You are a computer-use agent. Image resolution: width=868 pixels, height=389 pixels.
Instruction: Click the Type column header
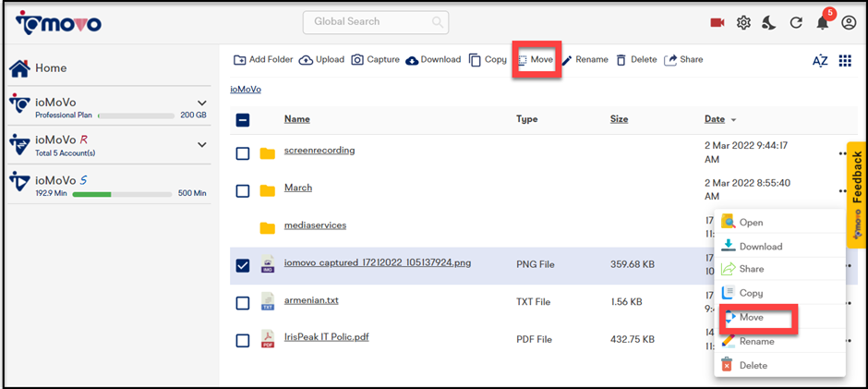click(x=526, y=119)
